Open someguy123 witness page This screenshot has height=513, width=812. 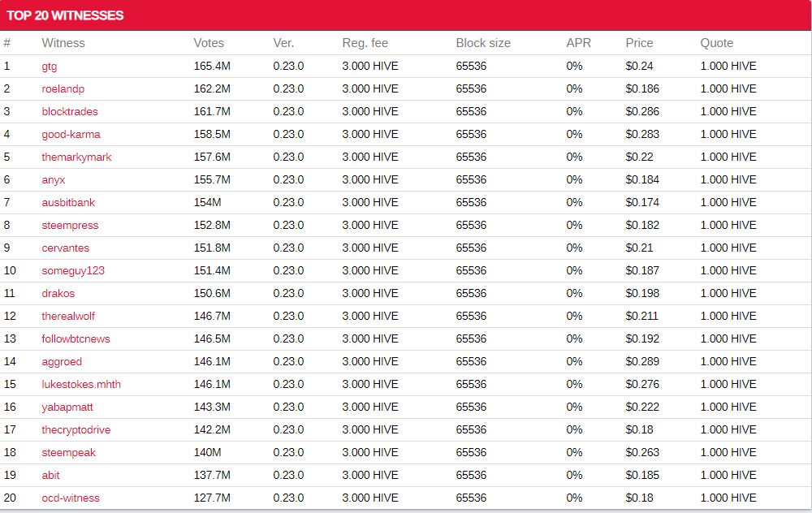[x=73, y=271]
